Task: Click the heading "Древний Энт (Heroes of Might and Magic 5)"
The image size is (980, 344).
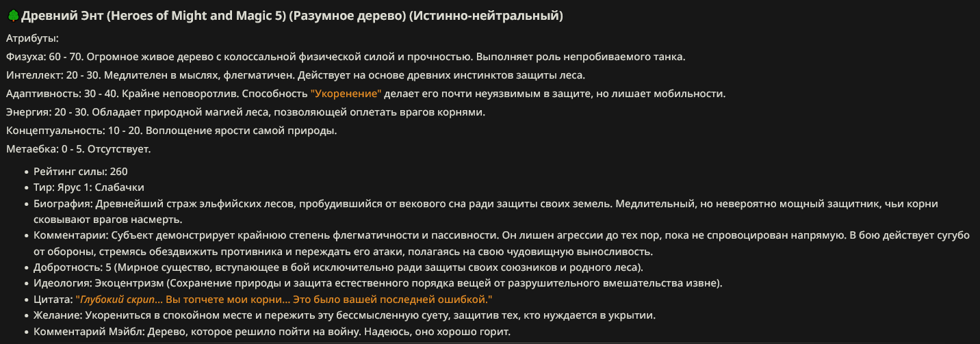Action: (153, 15)
